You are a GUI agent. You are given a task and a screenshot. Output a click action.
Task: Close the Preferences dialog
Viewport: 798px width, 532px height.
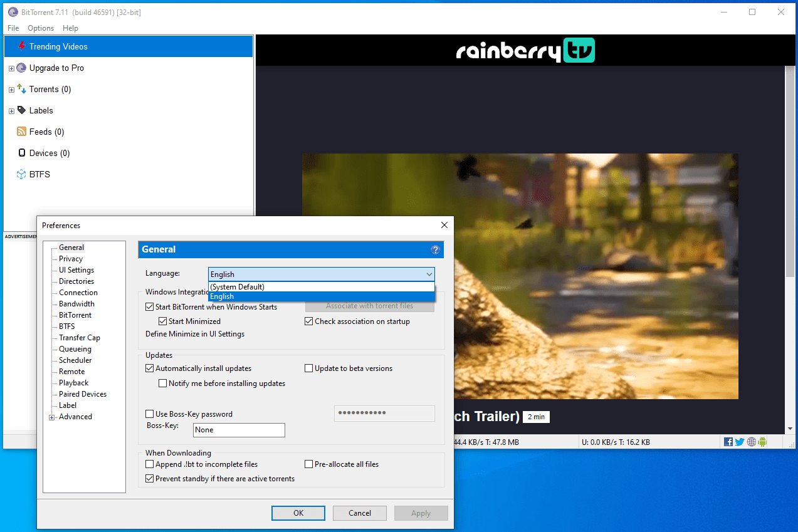[444, 225]
